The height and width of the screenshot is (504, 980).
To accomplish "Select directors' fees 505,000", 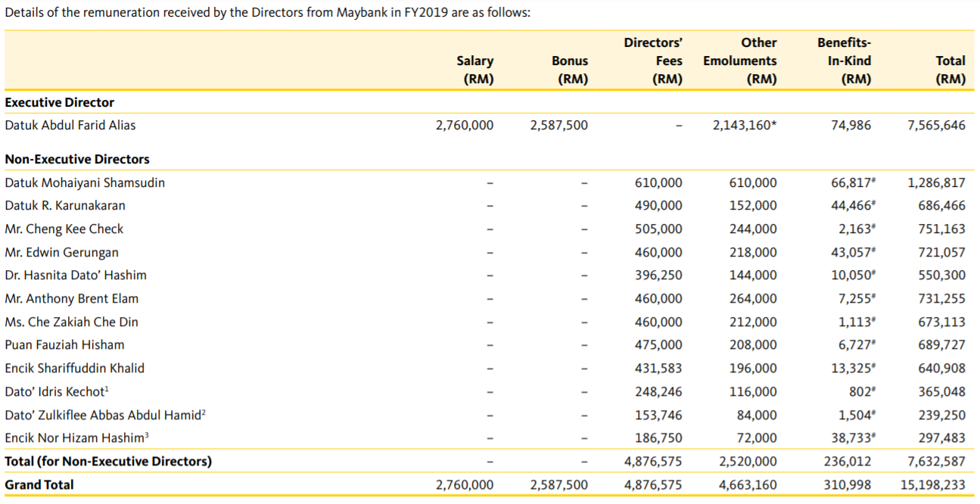I will [658, 229].
